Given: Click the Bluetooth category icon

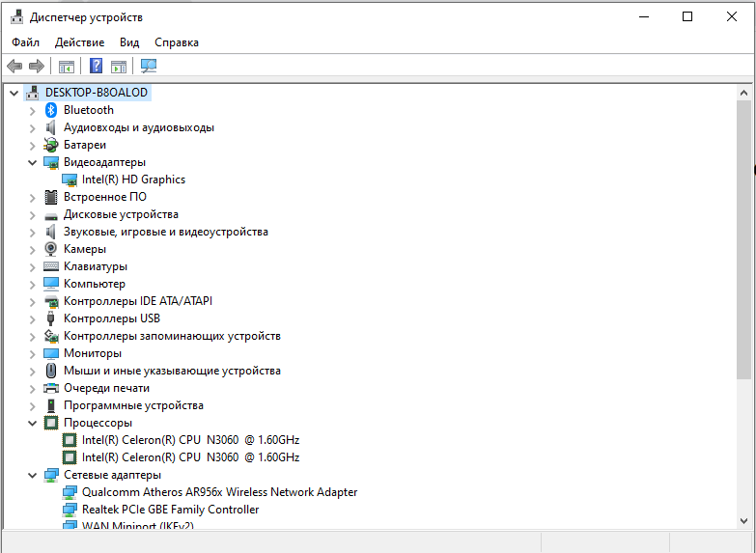Looking at the screenshot, I should (x=50, y=110).
